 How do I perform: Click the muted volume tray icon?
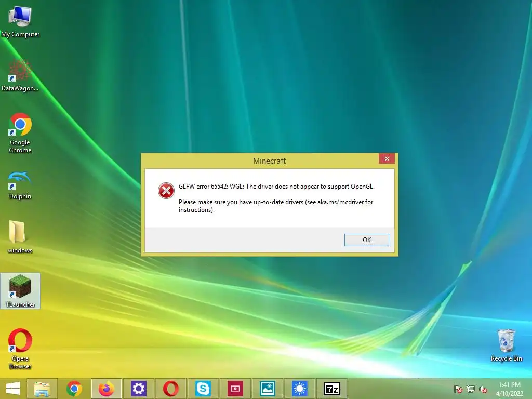point(483,389)
